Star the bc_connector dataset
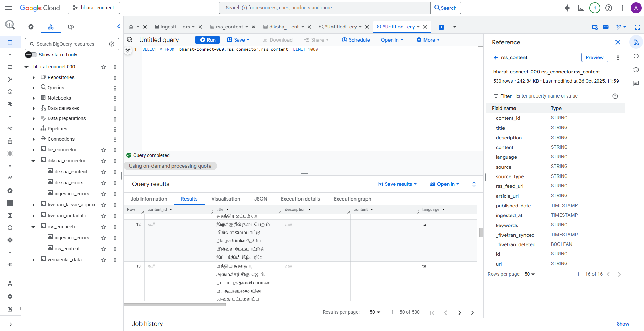 [x=104, y=150]
